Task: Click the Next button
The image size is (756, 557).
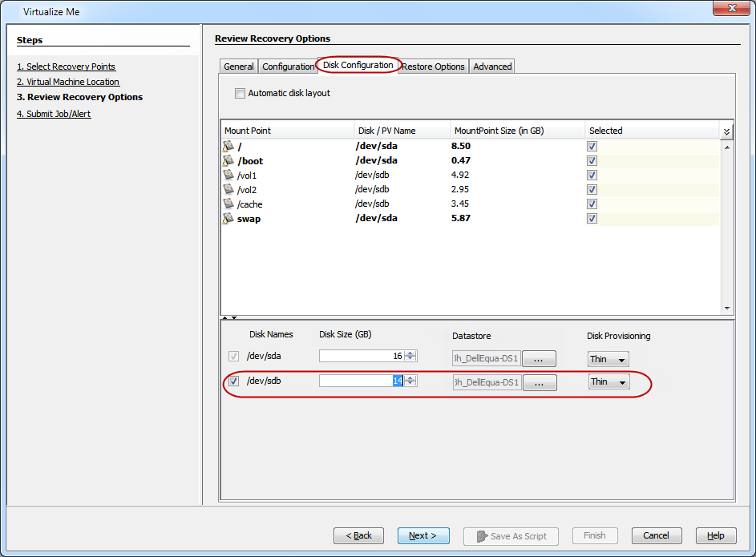Action: point(422,535)
